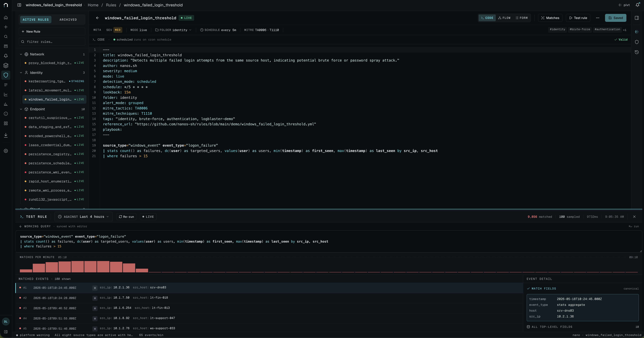Select the shield rules icon in left rail
This screenshot has width=644, height=338.
pyautogui.click(x=6, y=75)
